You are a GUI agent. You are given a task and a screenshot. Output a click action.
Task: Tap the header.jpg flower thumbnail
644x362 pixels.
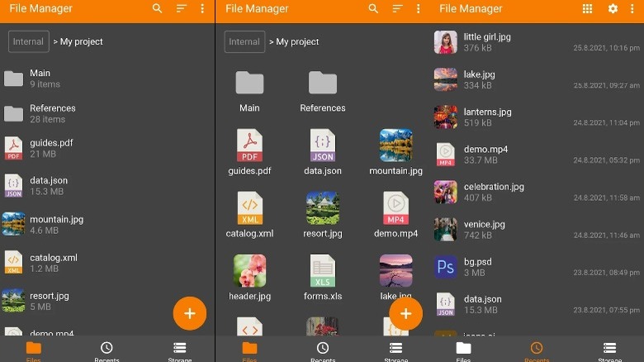(x=249, y=271)
